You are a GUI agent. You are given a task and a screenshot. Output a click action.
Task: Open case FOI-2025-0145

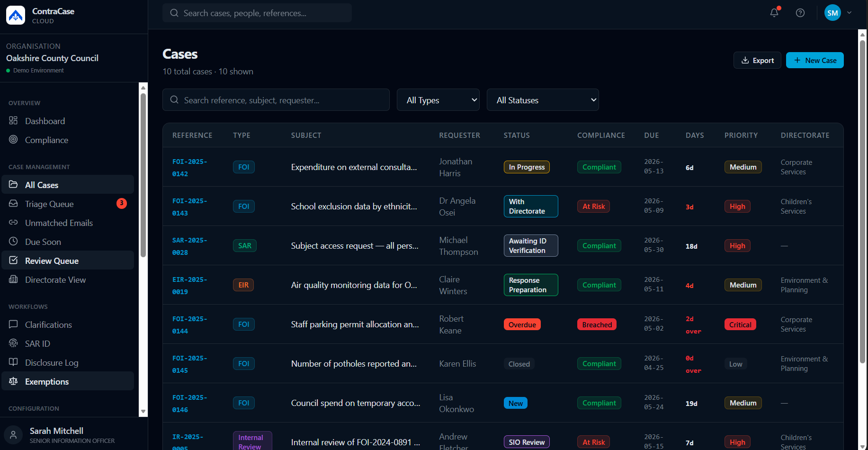[190, 364]
